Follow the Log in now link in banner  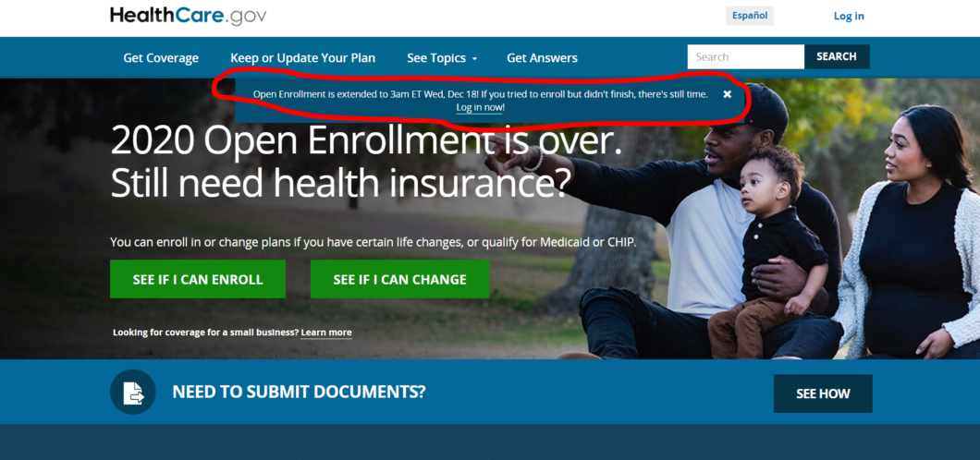(480, 108)
